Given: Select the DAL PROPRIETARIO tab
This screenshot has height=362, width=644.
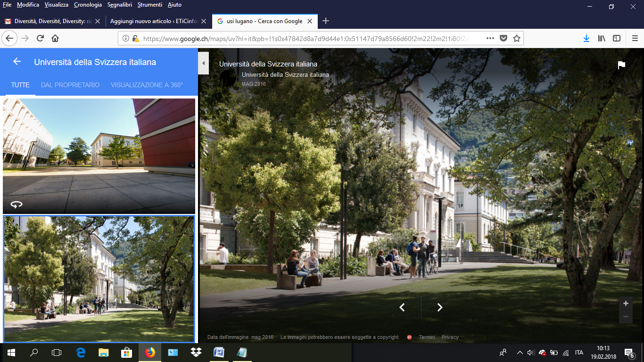Looking at the screenshot, I should point(70,85).
